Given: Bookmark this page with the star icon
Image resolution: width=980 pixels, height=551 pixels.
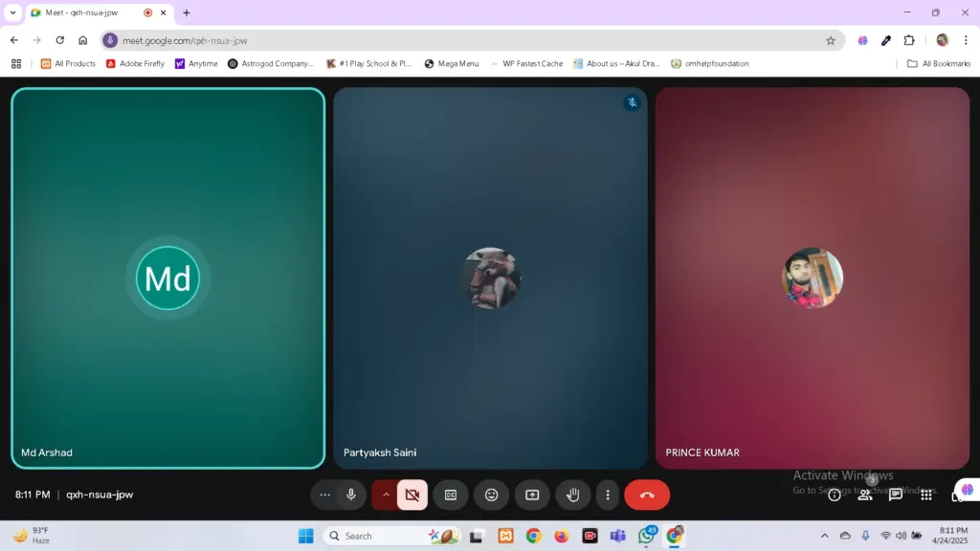Looking at the screenshot, I should click(831, 40).
